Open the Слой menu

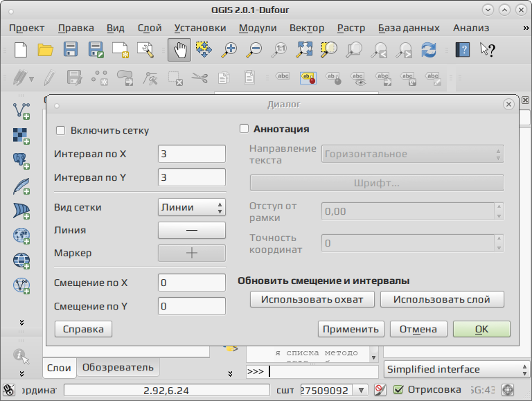150,28
